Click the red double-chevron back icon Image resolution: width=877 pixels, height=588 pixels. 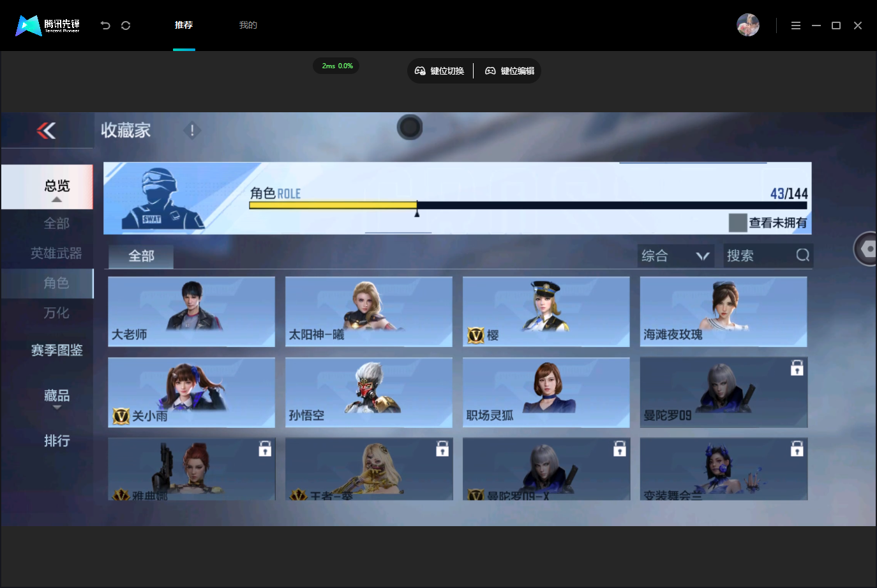46,131
